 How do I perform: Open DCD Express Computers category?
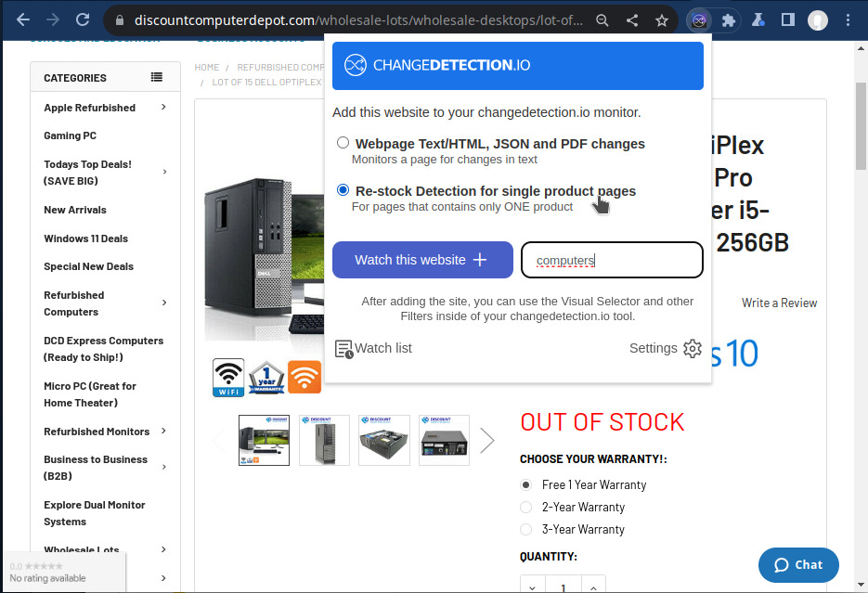click(x=104, y=349)
